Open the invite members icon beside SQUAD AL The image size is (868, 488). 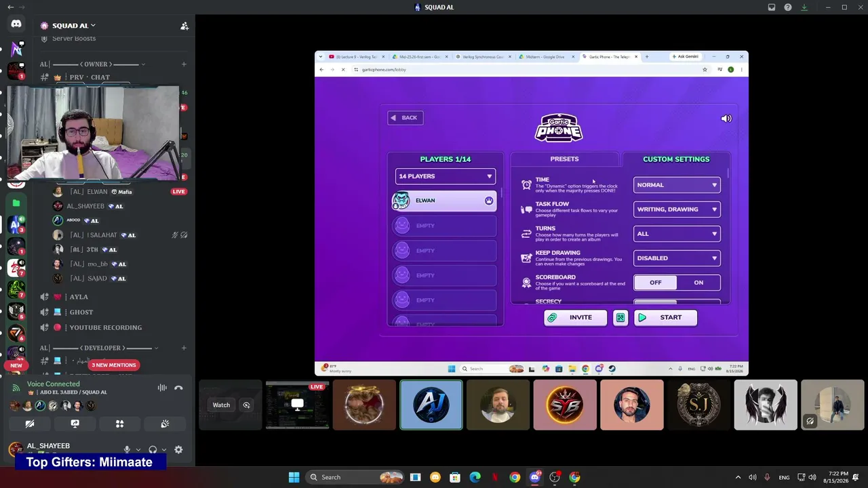click(184, 26)
